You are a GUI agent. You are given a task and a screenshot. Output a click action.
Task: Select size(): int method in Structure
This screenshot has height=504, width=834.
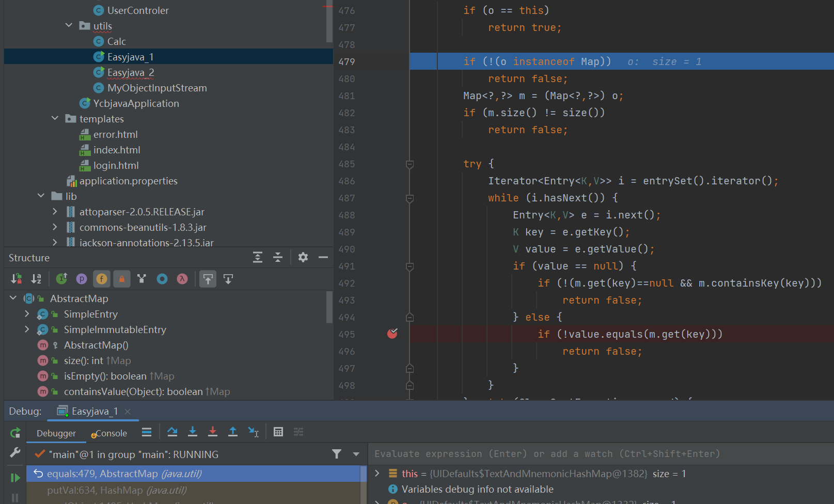point(84,360)
